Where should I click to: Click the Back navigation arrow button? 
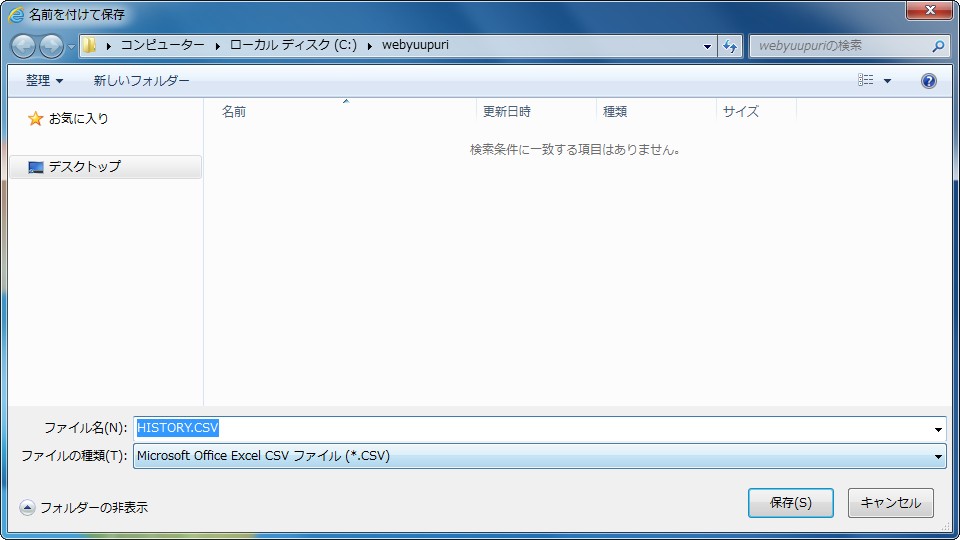pyautogui.click(x=23, y=46)
